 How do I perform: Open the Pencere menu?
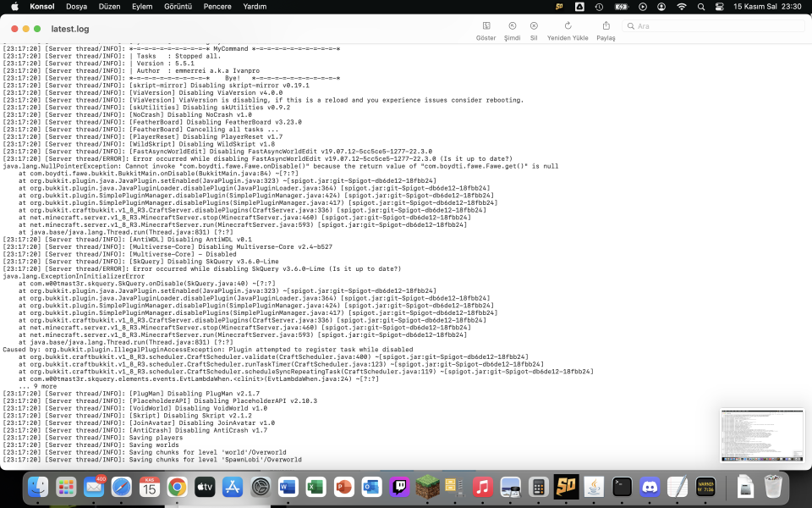tap(217, 7)
